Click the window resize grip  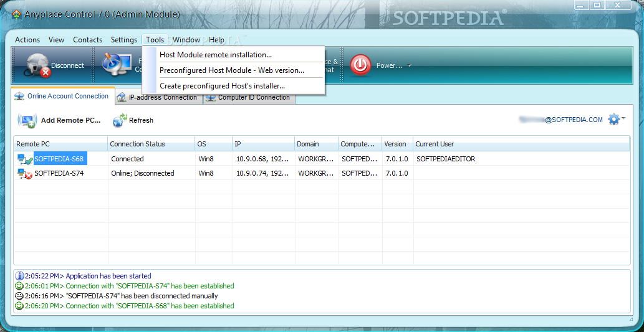tap(630, 319)
